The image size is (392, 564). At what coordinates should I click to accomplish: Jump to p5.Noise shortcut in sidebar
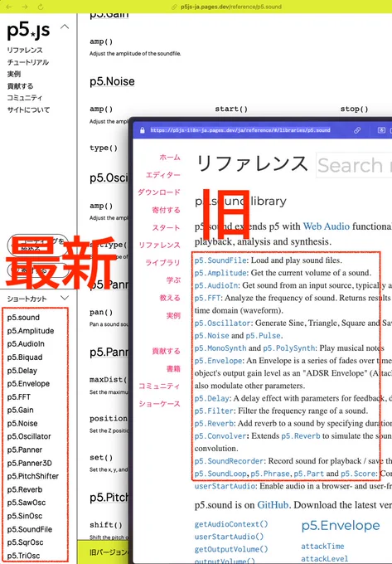[x=22, y=423]
